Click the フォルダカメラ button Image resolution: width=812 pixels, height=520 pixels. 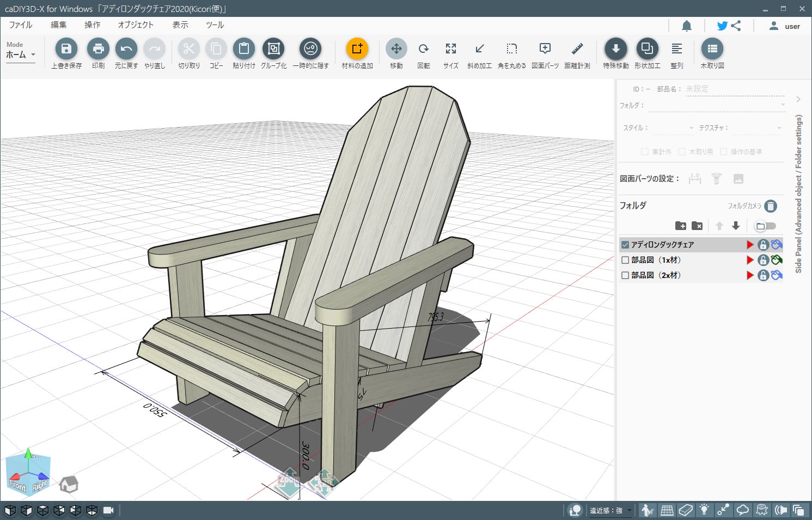(x=770, y=206)
